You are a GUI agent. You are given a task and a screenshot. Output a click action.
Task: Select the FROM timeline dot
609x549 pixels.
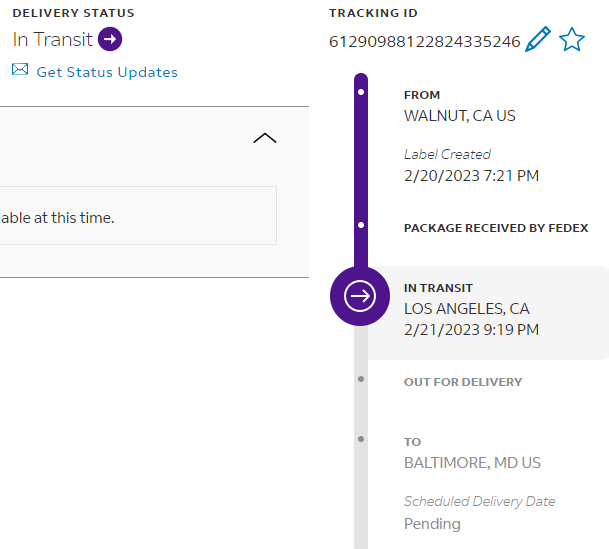[x=361, y=93]
